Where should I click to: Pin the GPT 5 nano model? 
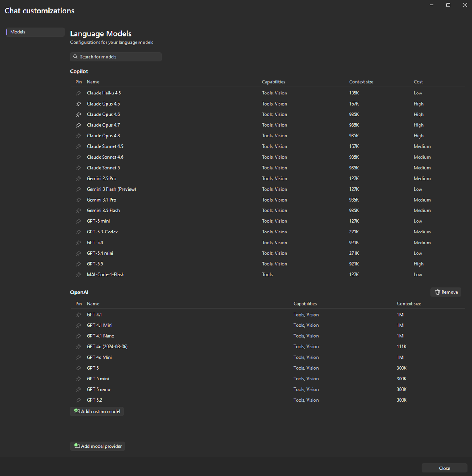(78, 389)
